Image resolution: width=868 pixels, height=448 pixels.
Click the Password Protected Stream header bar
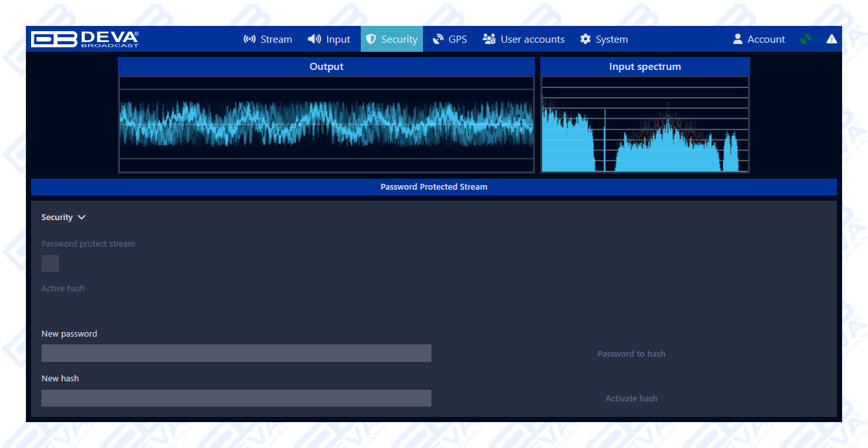pos(433,186)
